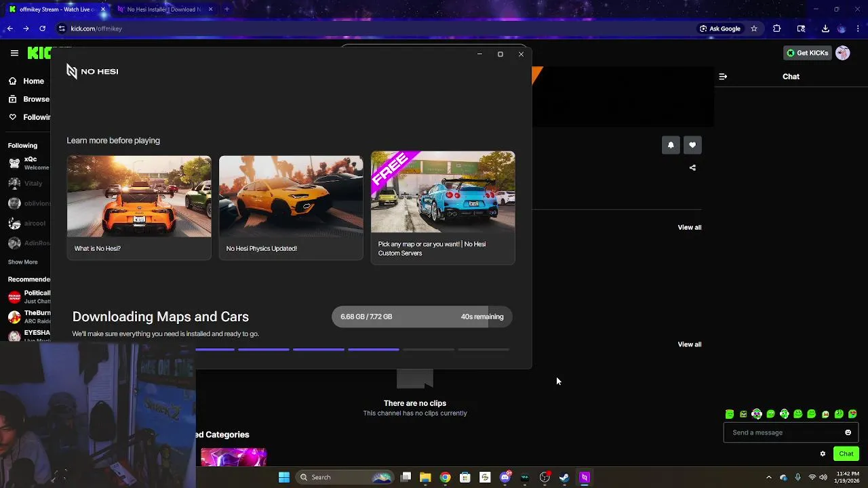
Task: Open OBS Studio from taskbar
Action: (x=545, y=477)
